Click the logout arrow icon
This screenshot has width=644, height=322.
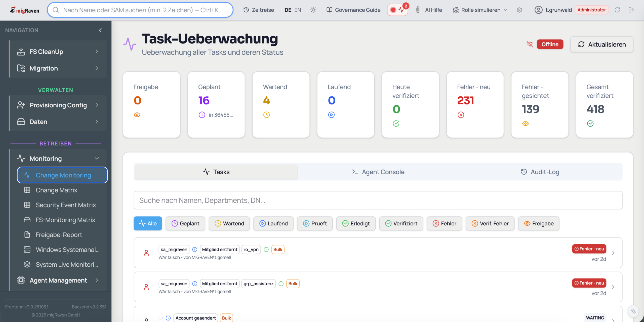tap(631, 10)
